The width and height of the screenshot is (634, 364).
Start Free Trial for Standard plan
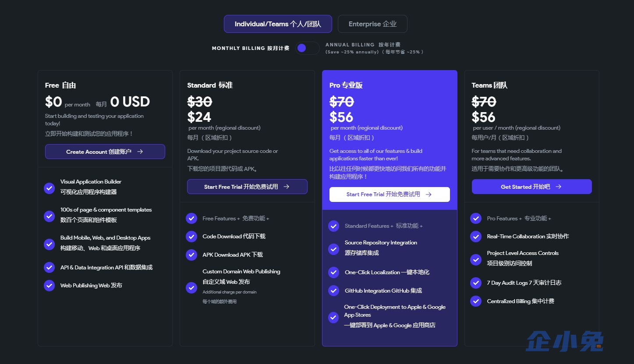247,187
